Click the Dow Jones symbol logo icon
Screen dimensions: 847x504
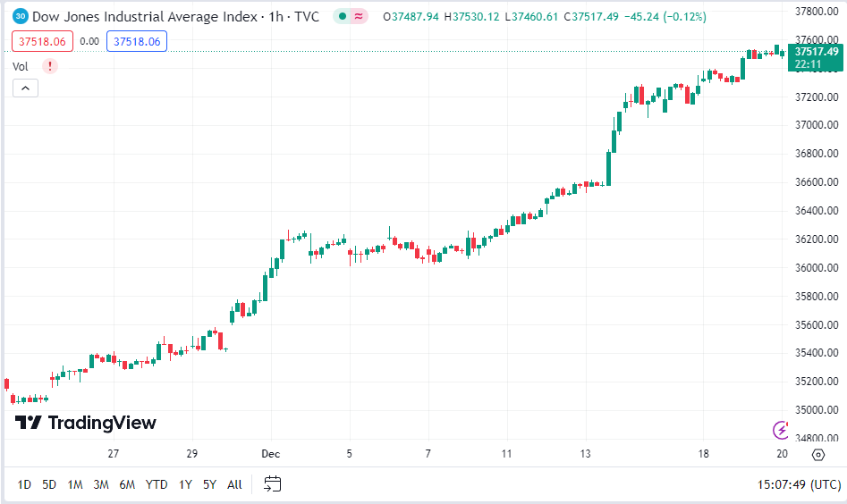(20, 16)
